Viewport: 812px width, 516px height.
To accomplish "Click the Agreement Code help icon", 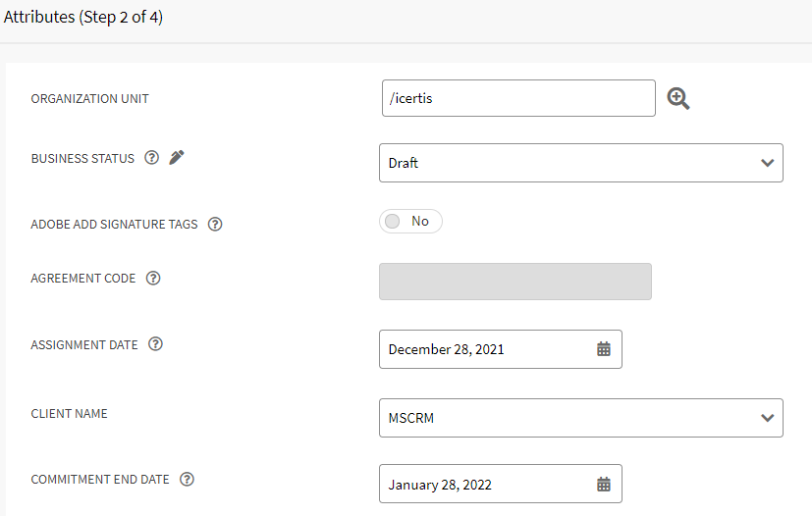I will (x=153, y=279).
